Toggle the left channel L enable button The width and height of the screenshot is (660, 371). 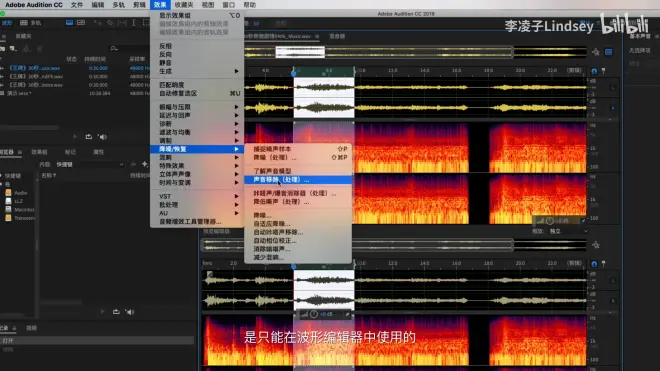612,88
